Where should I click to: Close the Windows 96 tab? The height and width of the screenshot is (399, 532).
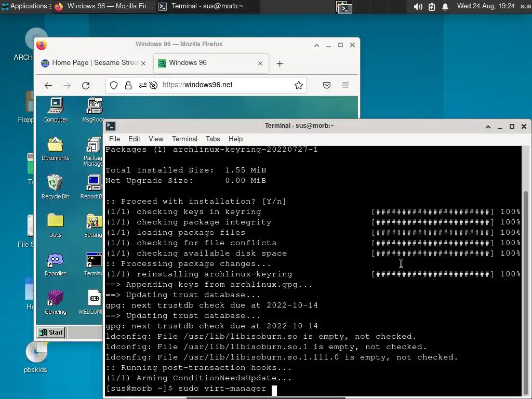[x=260, y=63]
